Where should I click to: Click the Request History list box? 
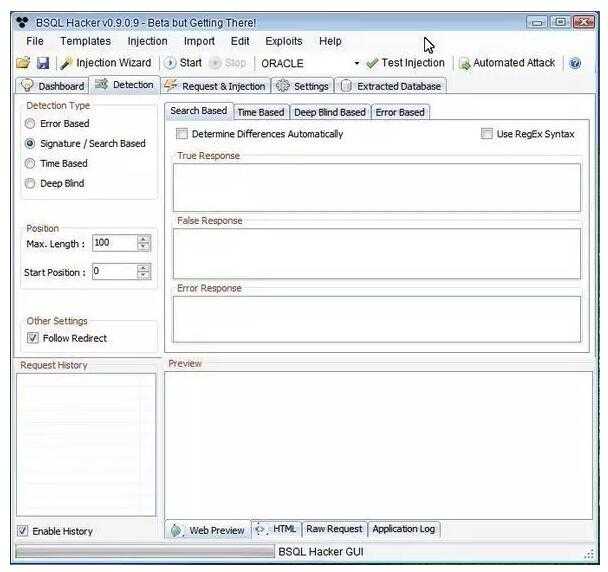[x=86, y=445]
